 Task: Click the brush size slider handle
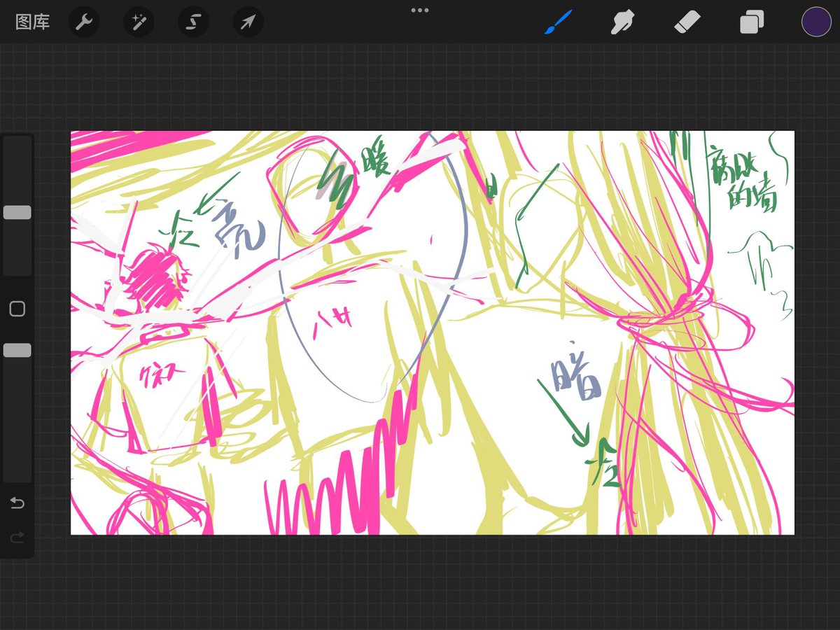coord(17,212)
